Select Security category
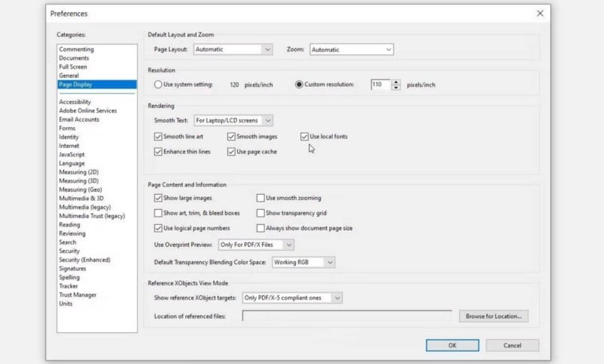604x364 pixels. pyautogui.click(x=69, y=251)
